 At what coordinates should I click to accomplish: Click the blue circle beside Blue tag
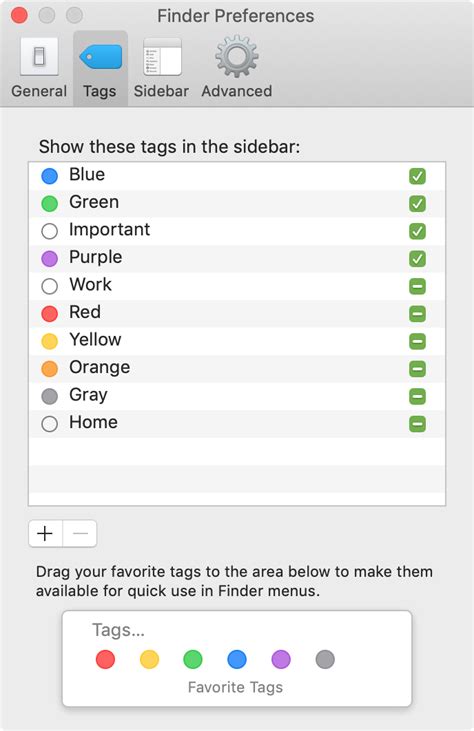pos(49,176)
